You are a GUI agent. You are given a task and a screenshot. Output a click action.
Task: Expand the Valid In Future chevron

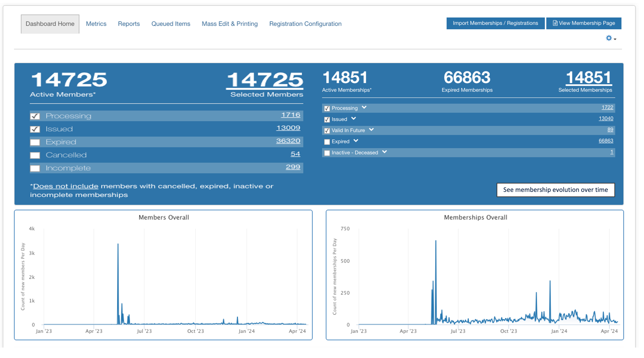[371, 130]
